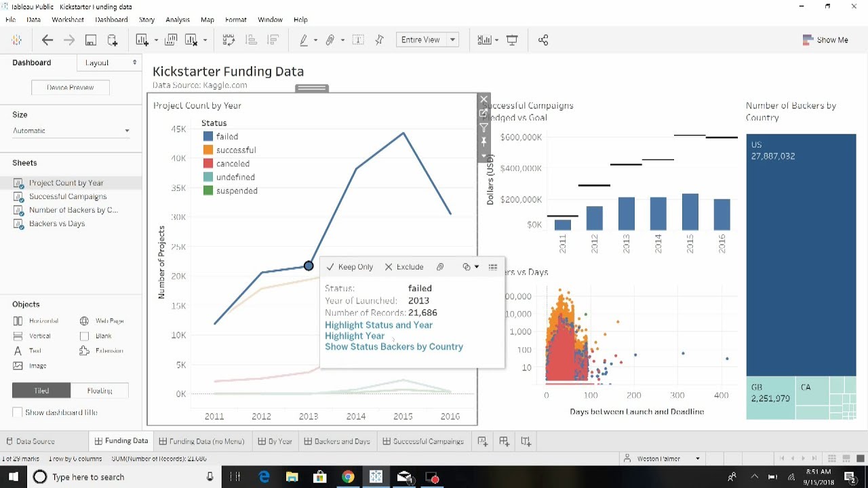Open the New Worksheet dropdown arrow
The width and height of the screenshot is (868, 488).
pos(156,40)
